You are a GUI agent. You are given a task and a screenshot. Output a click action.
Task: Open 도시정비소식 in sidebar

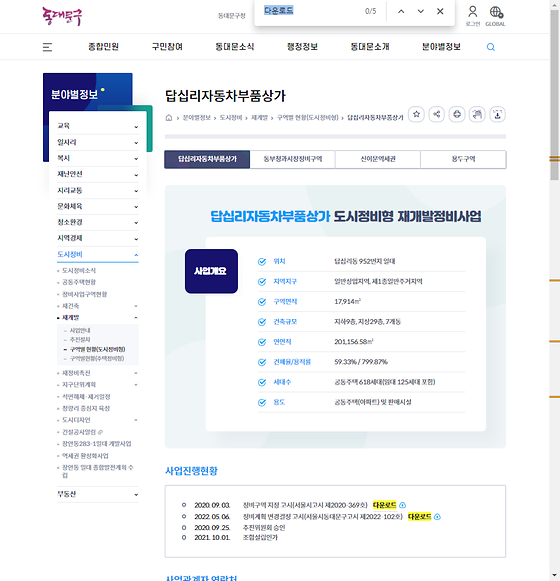79,270
